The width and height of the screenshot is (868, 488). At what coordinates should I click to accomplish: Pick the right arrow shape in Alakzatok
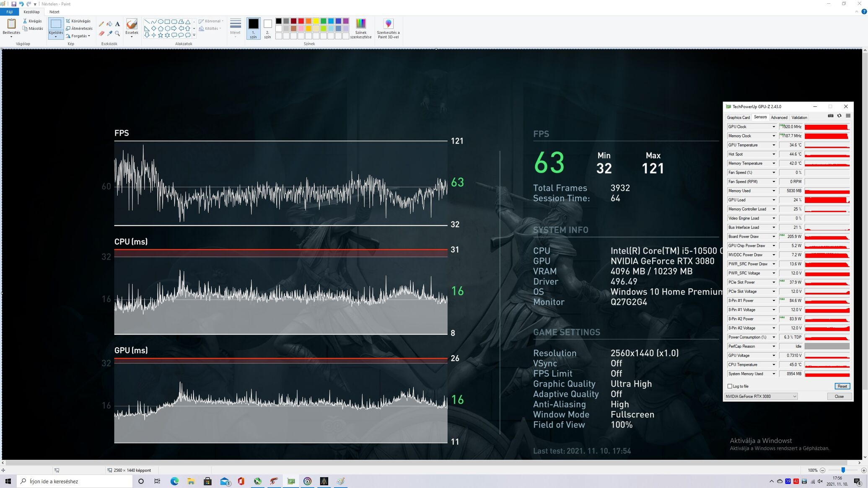coord(174,28)
